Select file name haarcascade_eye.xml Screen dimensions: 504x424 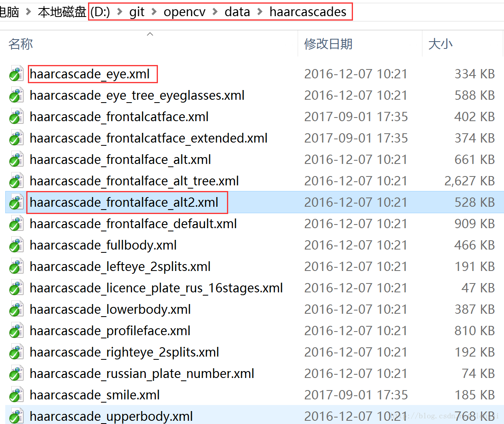[90, 74]
